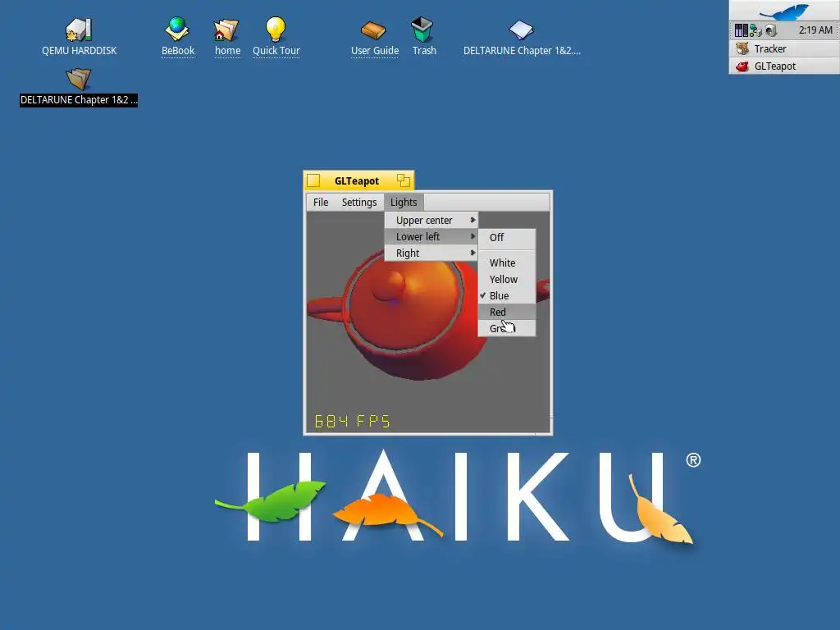Switch to GLTeapot in the Deskbar list
The height and width of the screenshot is (630, 840).
click(x=784, y=66)
